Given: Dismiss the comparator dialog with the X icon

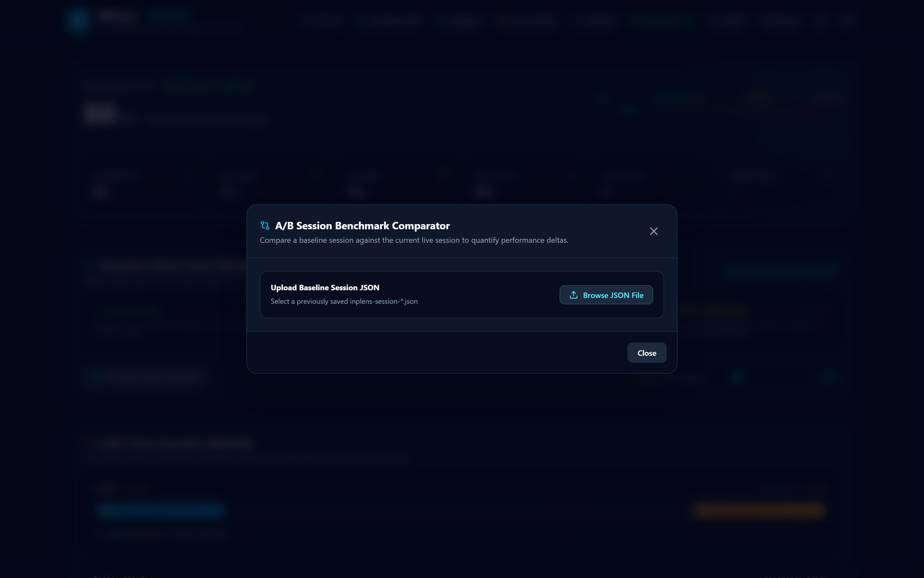Looking at the screenshot, I should coord(654,231).
